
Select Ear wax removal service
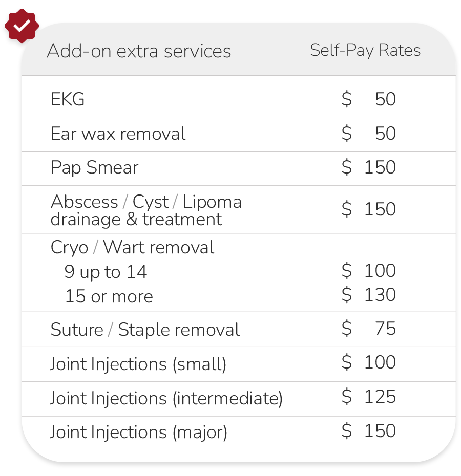click(118, 134)
